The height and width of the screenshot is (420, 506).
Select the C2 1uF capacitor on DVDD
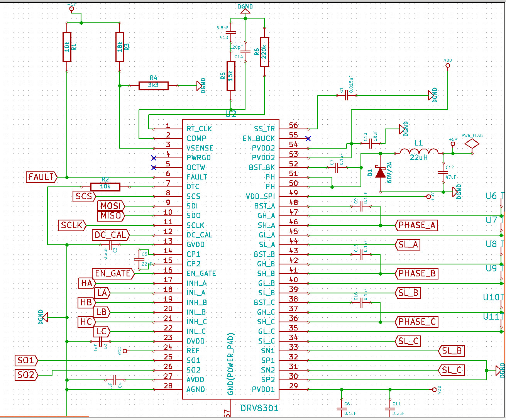(x=100, y=341)
